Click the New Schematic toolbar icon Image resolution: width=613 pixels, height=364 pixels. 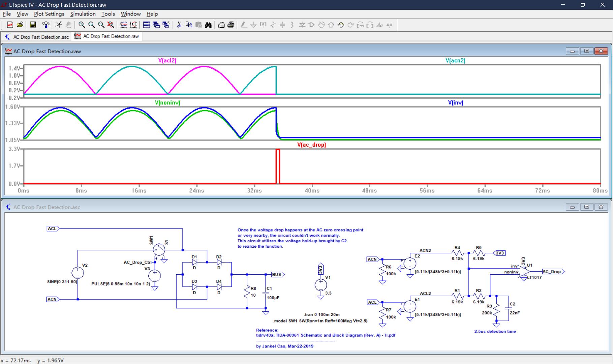(x=10, y=25)
